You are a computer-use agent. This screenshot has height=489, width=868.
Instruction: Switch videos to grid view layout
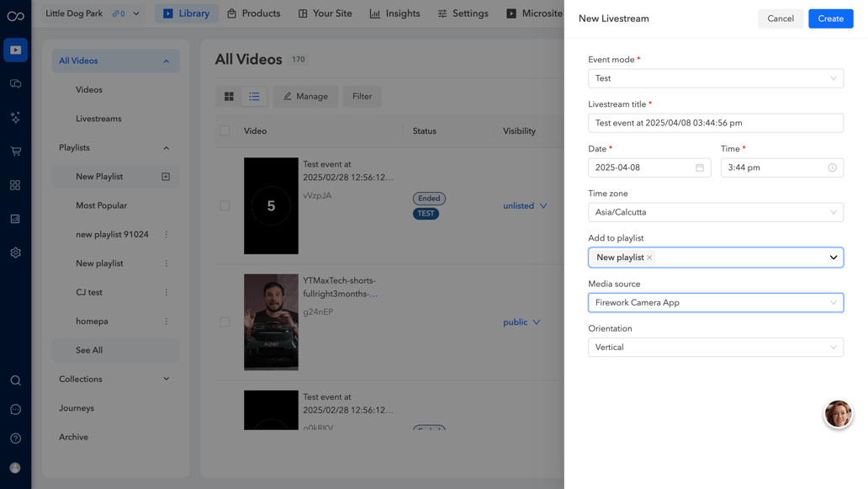[228, 96]
